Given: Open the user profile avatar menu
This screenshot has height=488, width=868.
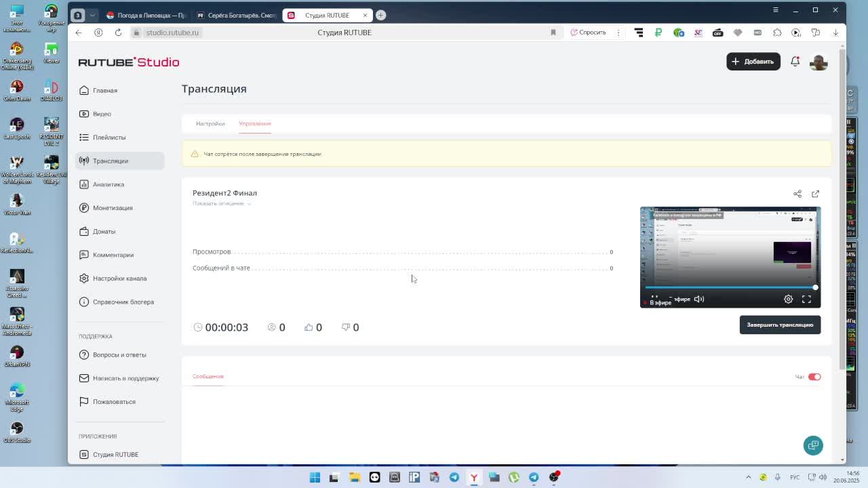Looking at the screenshot, I should point(818,62).
